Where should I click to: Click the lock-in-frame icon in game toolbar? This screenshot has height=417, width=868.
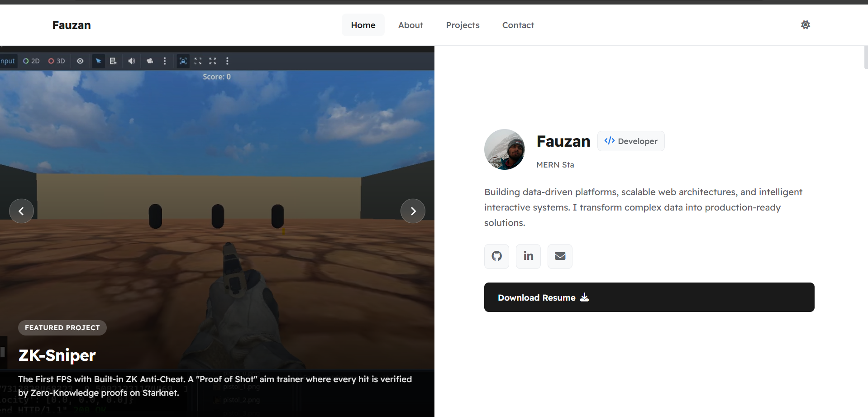click(183, 61)
